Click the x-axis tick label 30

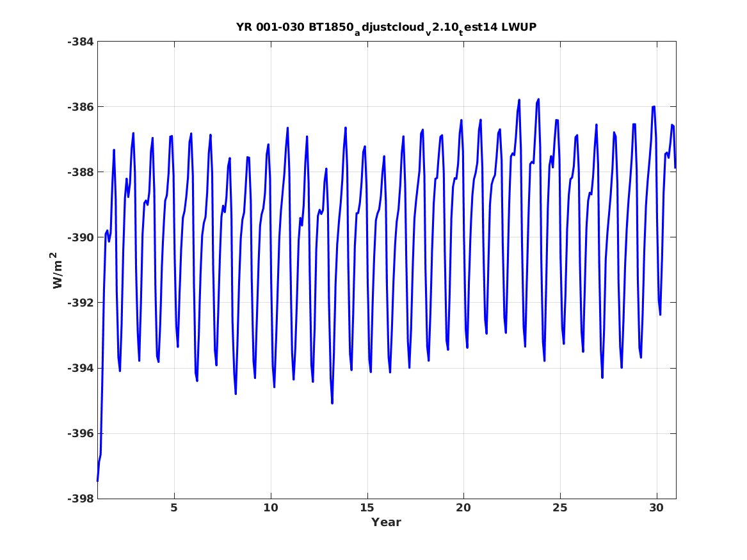[657, 508]
